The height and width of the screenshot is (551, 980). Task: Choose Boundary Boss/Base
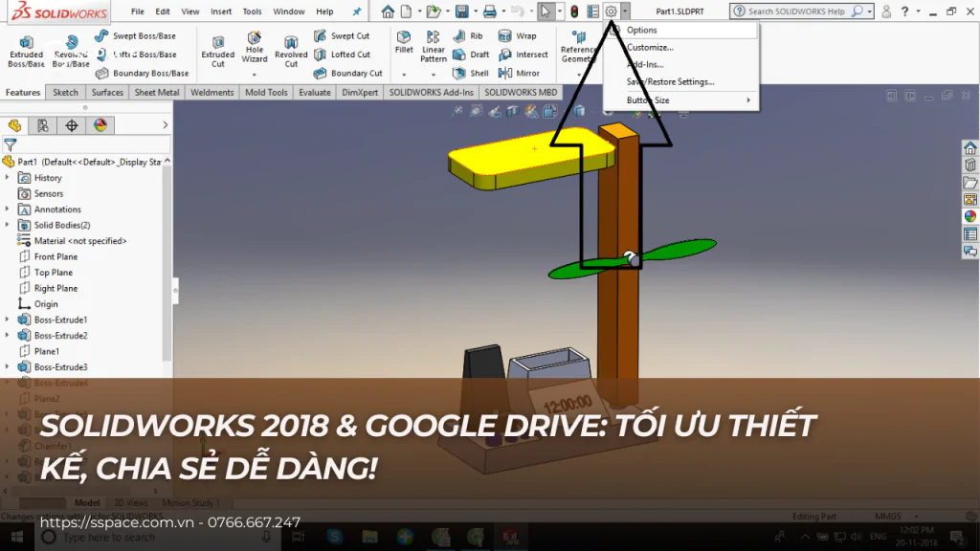coord(142,73)
